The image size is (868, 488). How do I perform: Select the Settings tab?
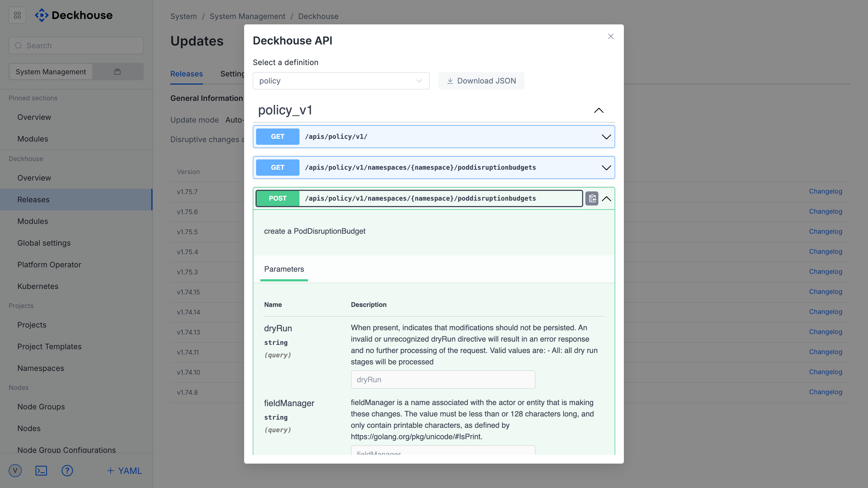click(x=232, y=74)
